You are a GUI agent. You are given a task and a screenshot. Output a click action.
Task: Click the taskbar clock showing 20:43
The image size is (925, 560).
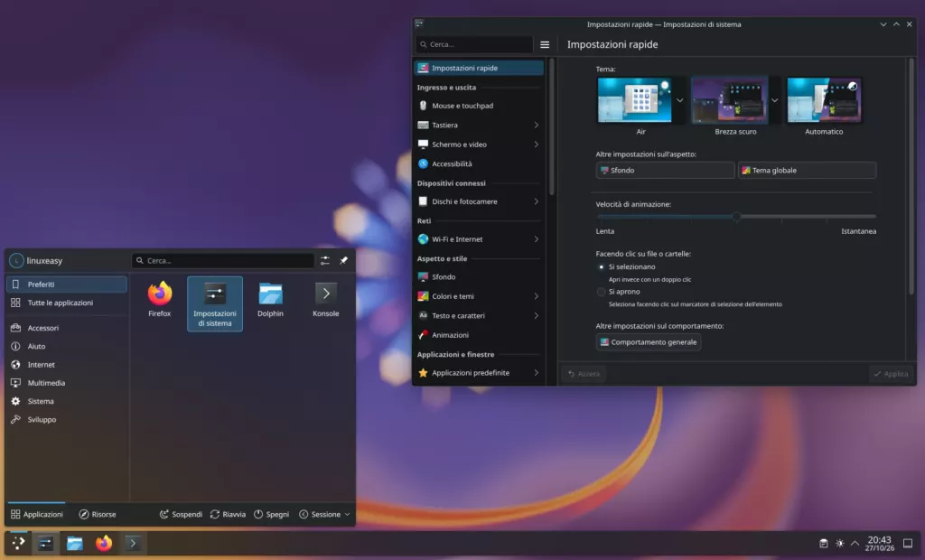879,544
